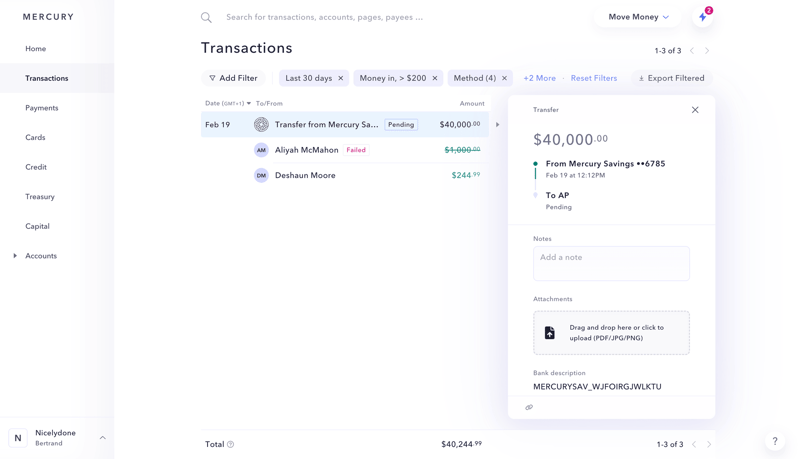Click the Pending status badge
Image resolution: width=800 pixels, height=459 pixels.
tap(401, 124)
